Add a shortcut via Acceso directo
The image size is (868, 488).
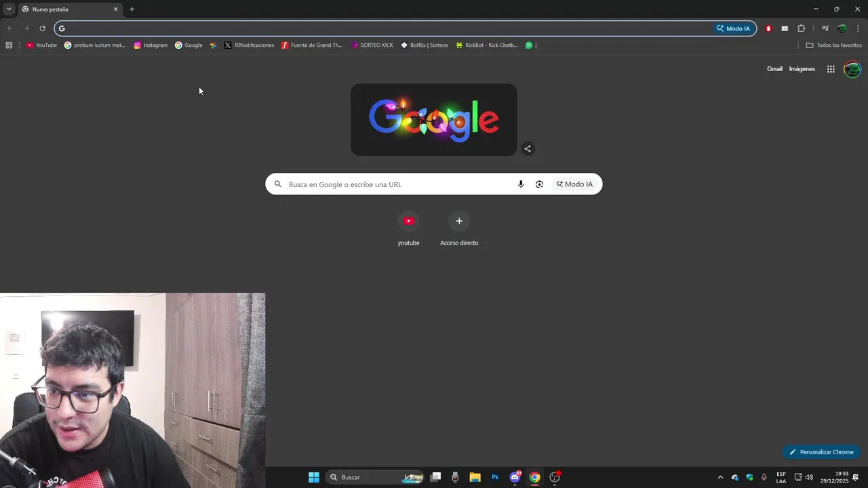pos(459,229)
